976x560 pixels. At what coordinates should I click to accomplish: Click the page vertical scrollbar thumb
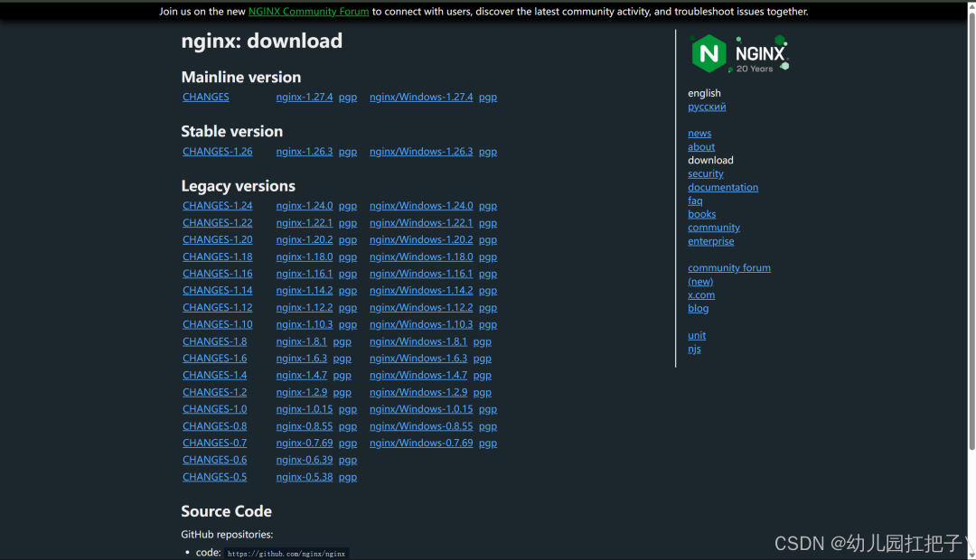tap(971, 229)
